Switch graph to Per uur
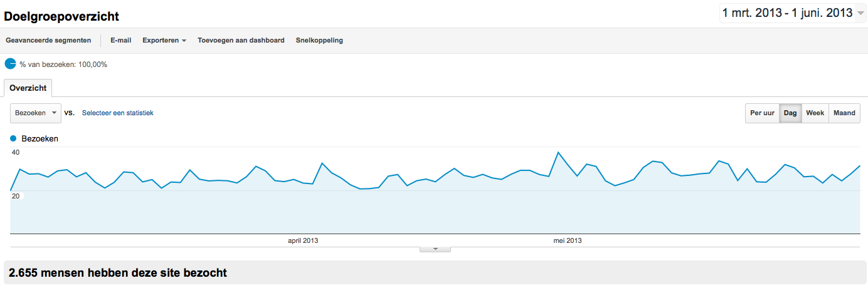Viewport: 868px width, 288px height. coord(762,113)
